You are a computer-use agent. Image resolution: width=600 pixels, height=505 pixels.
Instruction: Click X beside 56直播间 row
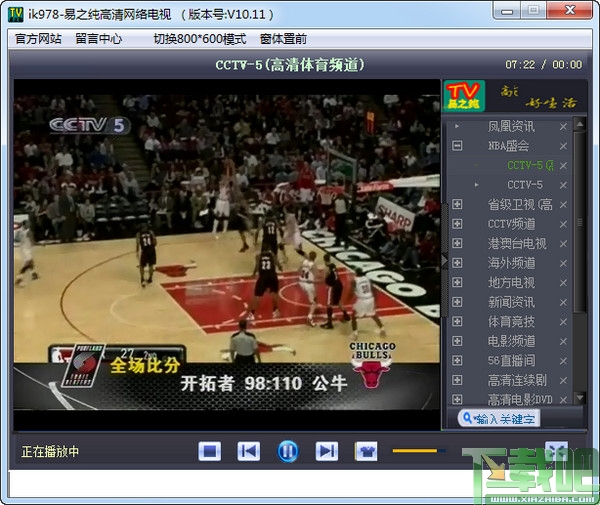(563, 360)
